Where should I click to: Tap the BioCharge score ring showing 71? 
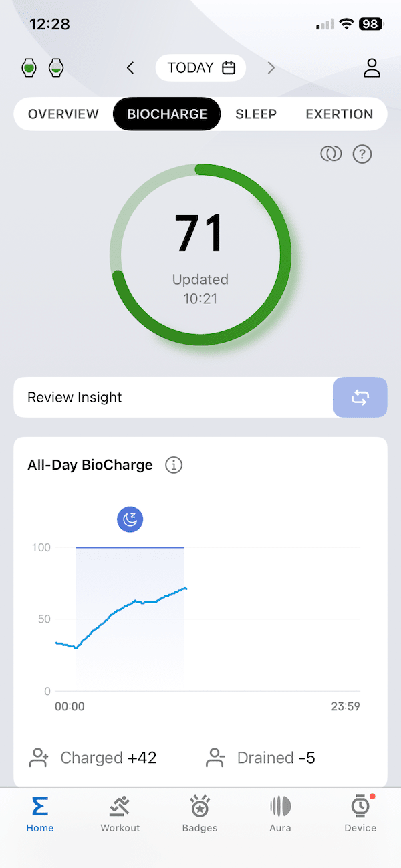click(200, 254)
